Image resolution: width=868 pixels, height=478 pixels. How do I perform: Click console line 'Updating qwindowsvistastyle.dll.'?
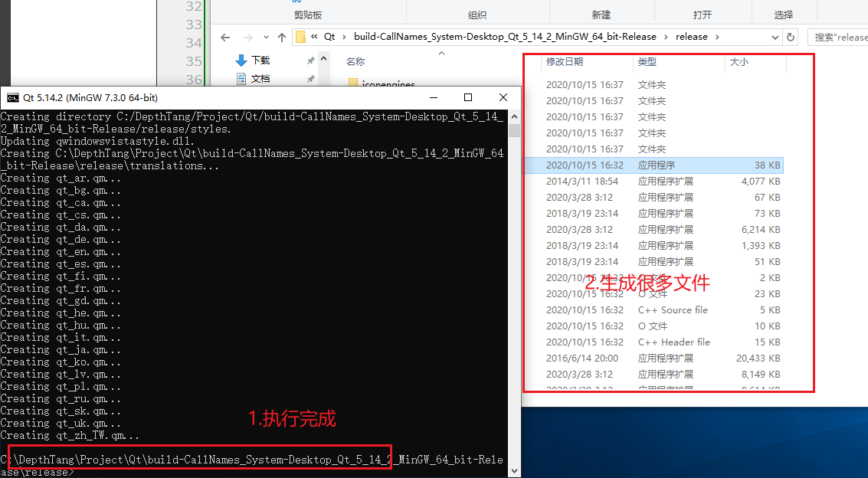coord(97,141)
